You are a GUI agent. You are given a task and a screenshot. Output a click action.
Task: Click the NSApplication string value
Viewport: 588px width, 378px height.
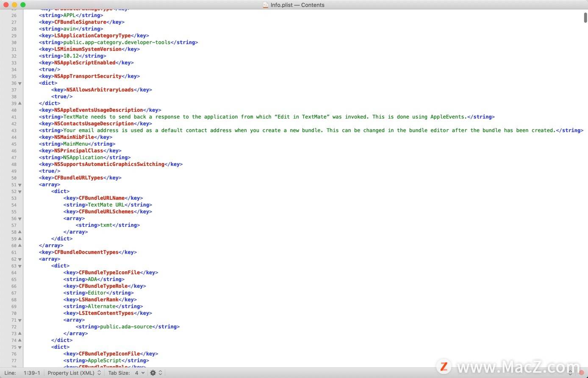(83, 157)
